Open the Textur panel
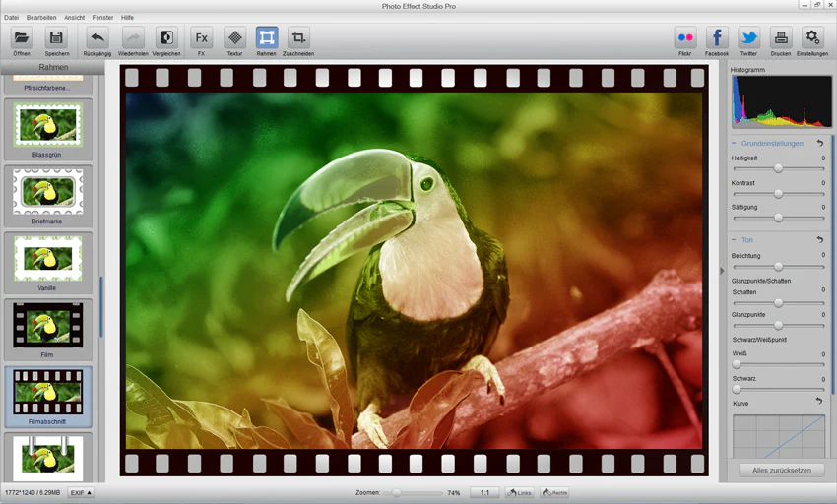Viewport: 837px width, 504px height. 235,38
